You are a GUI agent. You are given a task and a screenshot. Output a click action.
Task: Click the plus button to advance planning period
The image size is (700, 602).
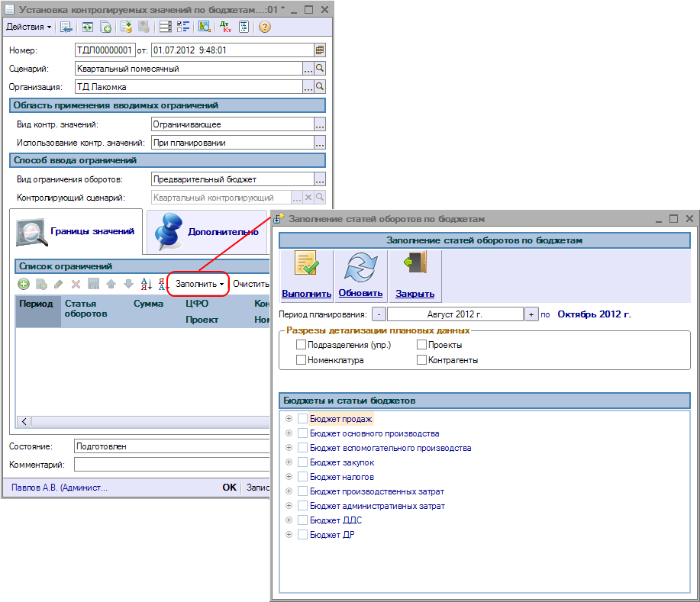click(531, 314)
